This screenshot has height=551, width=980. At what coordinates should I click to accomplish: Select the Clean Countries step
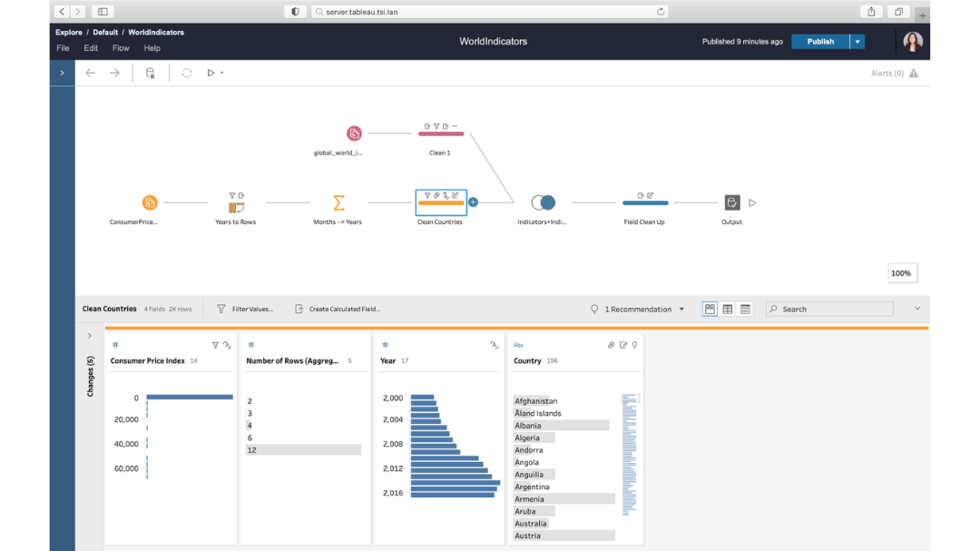[441, 202]
